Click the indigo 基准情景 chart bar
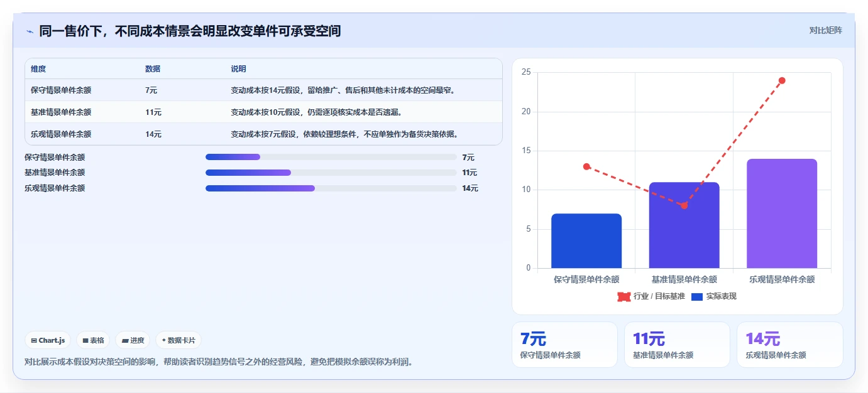The height and width of the screenshot is (393, 868). pyautogui.click(x=684, y=225)
